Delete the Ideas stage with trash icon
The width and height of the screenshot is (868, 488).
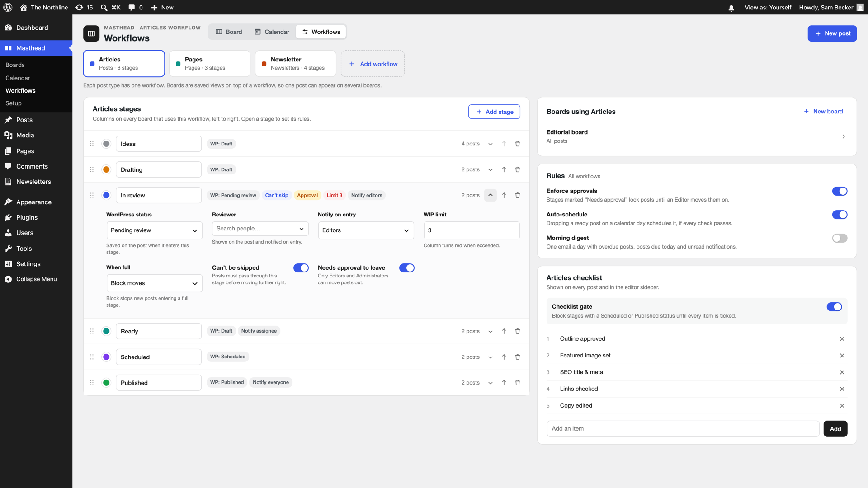coord(518,144)
